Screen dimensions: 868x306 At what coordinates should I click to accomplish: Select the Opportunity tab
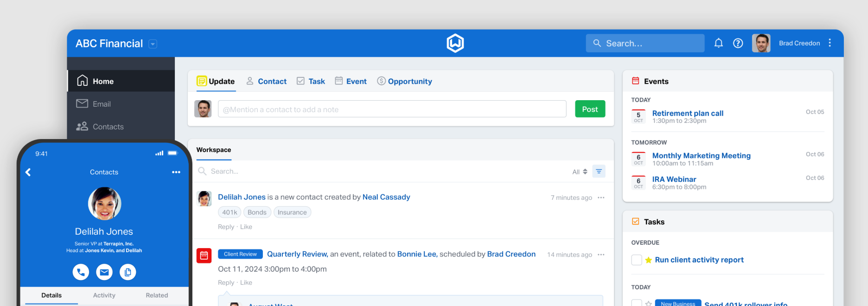(x=404, y=81)
